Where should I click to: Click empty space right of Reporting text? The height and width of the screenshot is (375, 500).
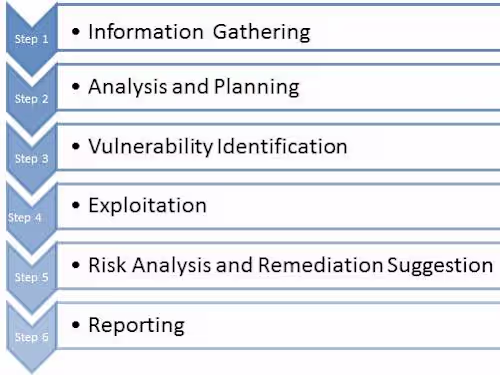pos(342,326)
